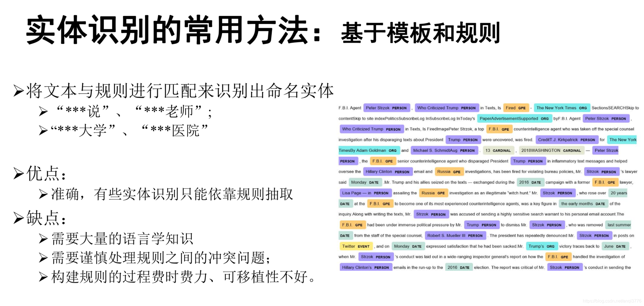Toggle the '20 years DATE' tag
This screenshot has height=306, width=644.
tap(618, 193)
